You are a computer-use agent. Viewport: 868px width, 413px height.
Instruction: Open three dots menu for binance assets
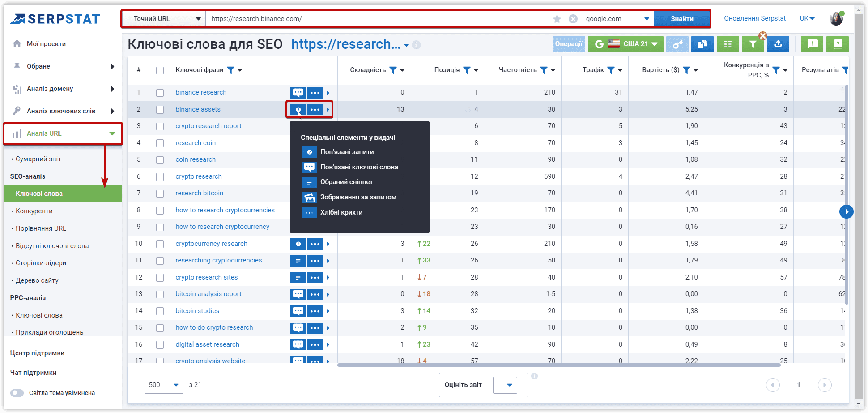click(x=315, y=109)
